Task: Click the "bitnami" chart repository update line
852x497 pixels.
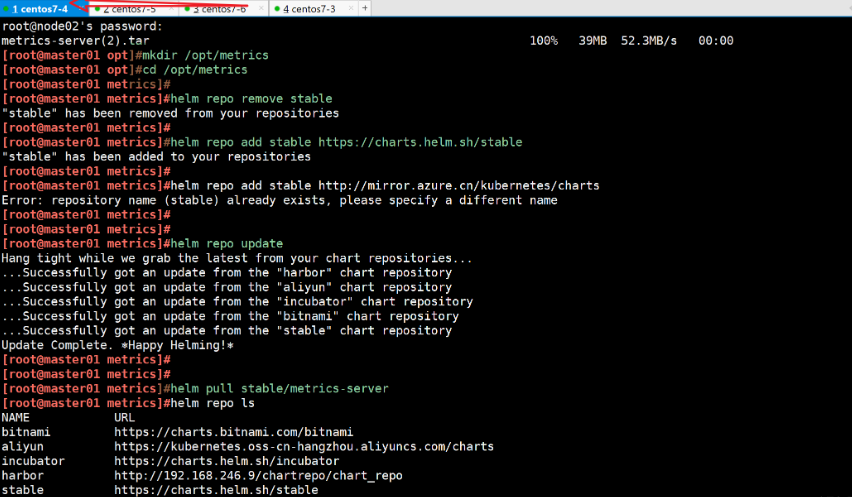Action: 230,316
